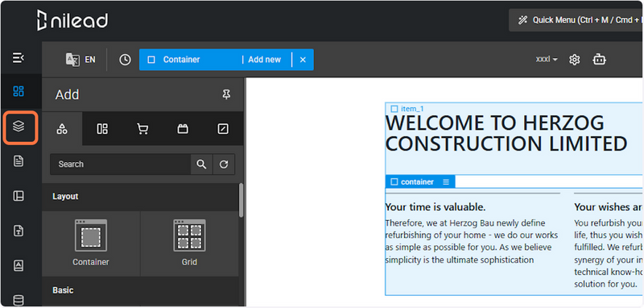This screenshot has width=644, height=308.
Task: Click the Search input field
Action: (x=120, y=164)
